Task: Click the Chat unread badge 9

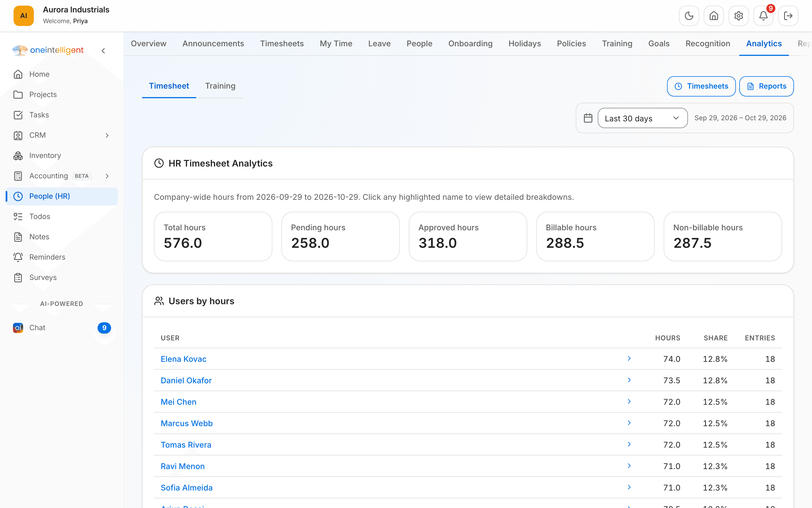Action: [x=104, y=328]
